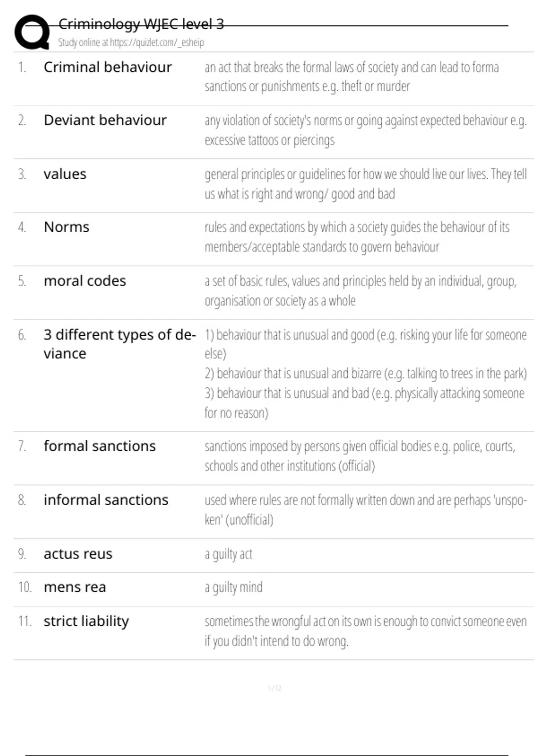Select the term Deviant behaviour
The width and height of the screenshot is (534, 756).
(105, 120)
